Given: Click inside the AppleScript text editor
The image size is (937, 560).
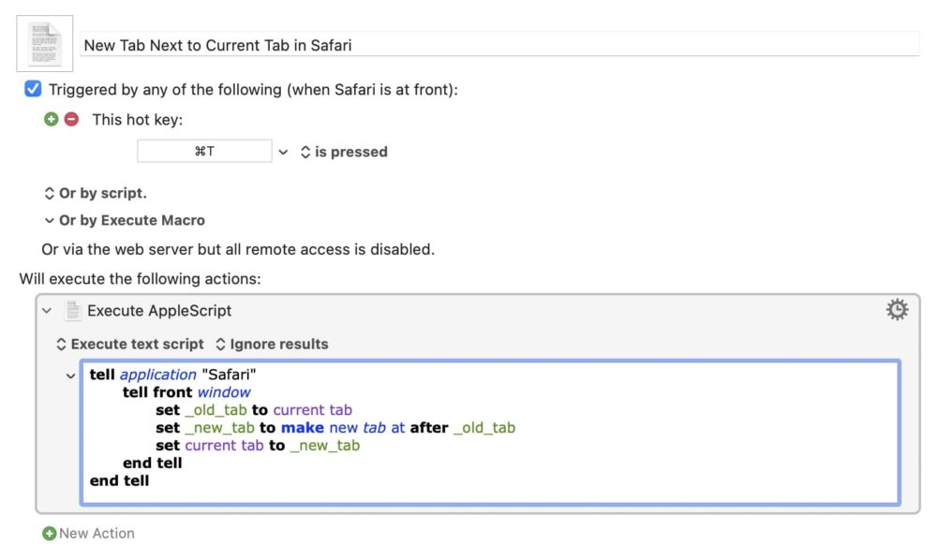Looking at the screenshot, I should [490, 433].
